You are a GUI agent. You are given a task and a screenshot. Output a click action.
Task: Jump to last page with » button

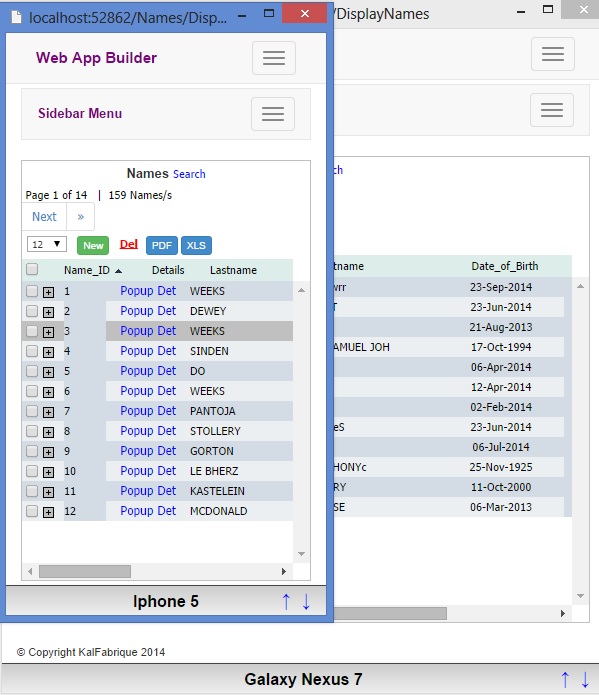coord(80,217)
